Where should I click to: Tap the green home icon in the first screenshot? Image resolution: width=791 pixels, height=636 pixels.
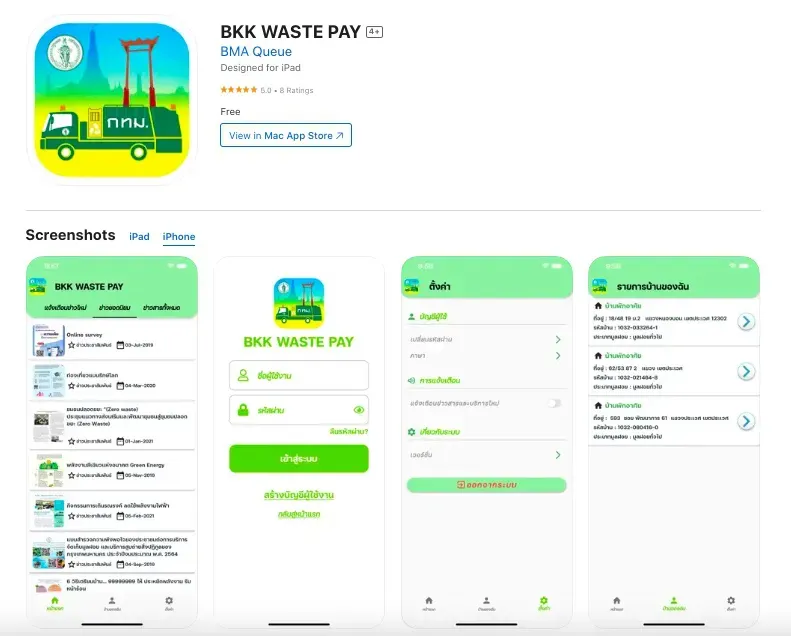click(55, 600)
